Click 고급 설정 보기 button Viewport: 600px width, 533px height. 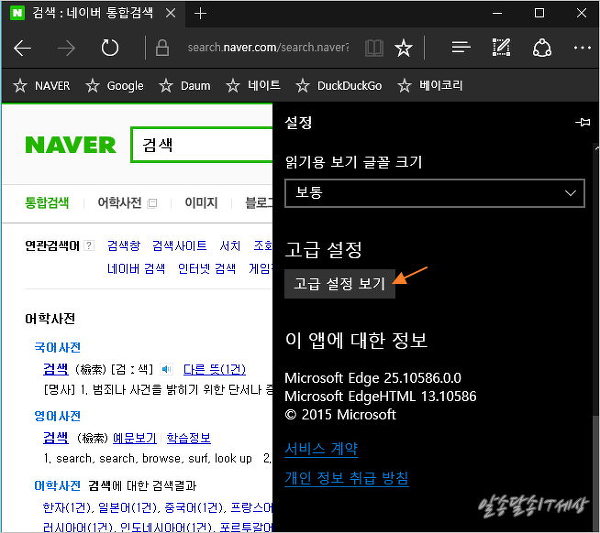340,284
